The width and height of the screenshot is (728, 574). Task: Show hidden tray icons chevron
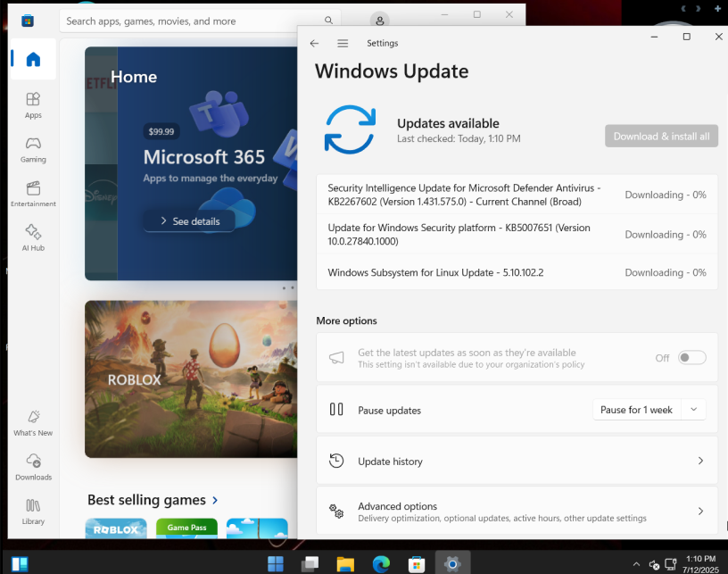pyautogui.click(x=636, y=564)
